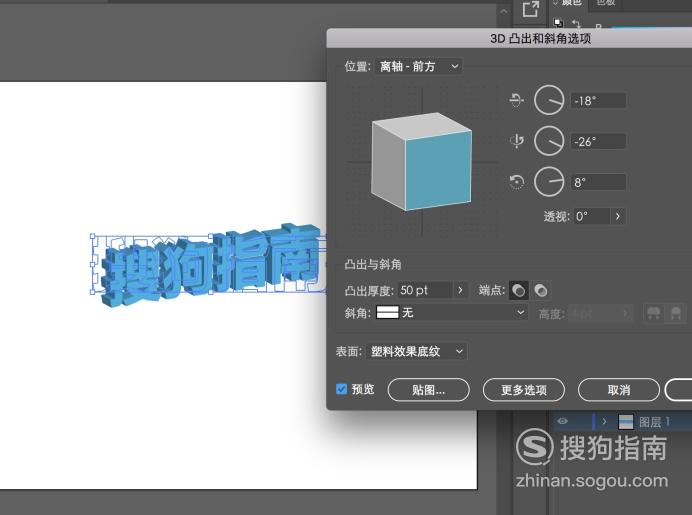Click the 贴图... map art button
Image resolution: width=692 pixels, height=515 pixels.
coord(428,390)
